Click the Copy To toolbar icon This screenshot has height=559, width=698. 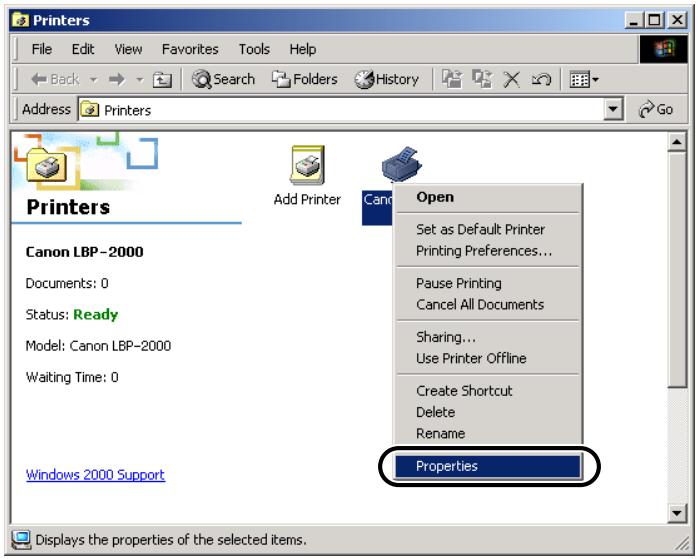(482, 80)
